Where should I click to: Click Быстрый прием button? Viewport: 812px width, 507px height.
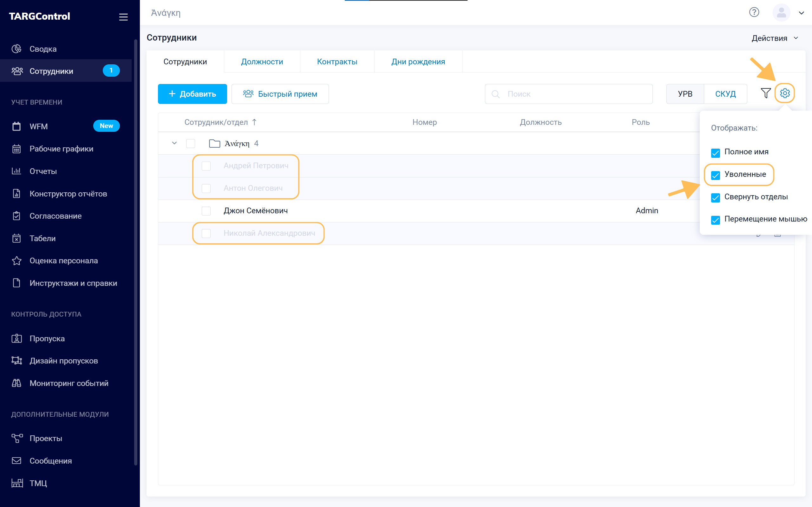(280, 94)
